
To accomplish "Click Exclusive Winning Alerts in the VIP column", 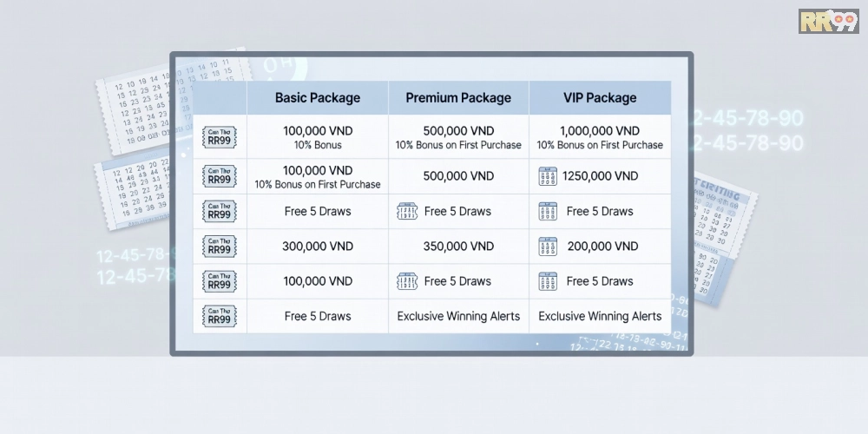I will click(600, 317).
